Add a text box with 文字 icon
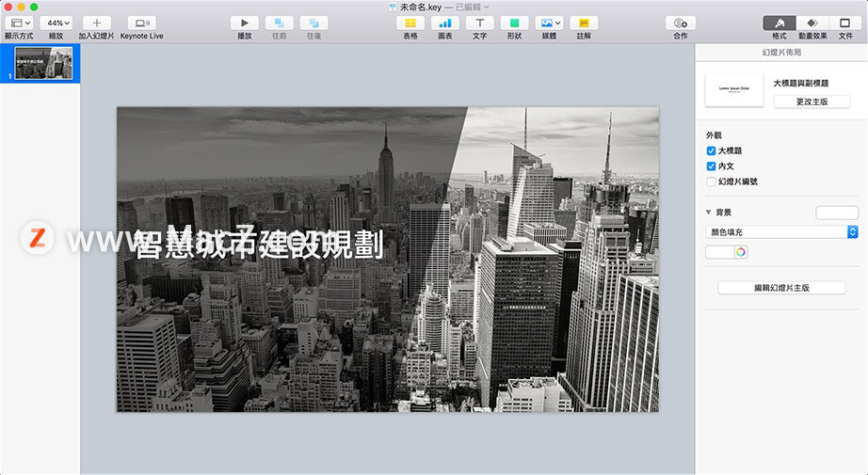The width and height of the screenshot is (868, 475). [x=480, y=23]
